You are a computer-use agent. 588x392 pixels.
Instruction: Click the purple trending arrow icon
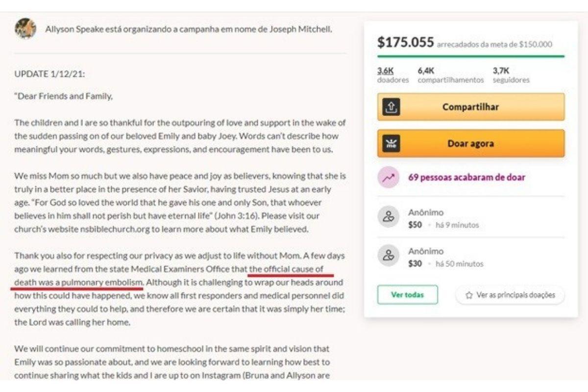[388, 177]
